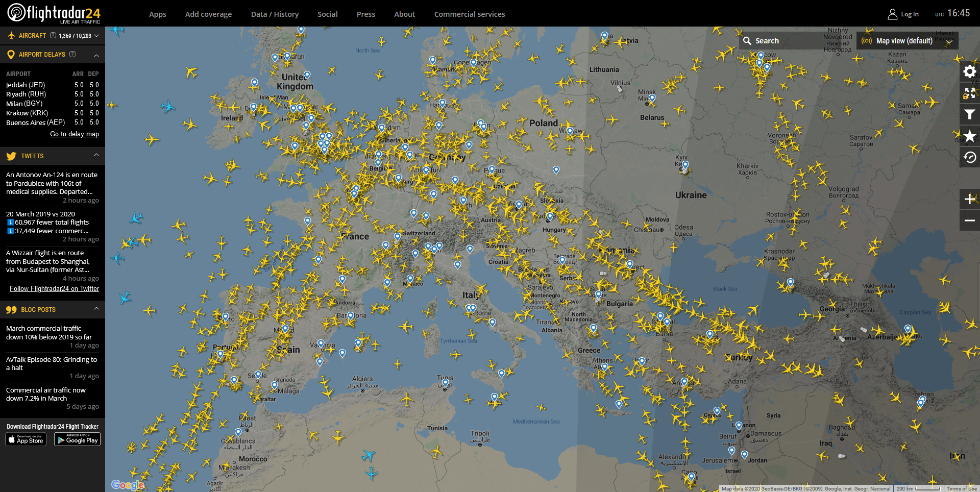
Task: Select Krakow (KRK) airport row
Action: point(52,113)
